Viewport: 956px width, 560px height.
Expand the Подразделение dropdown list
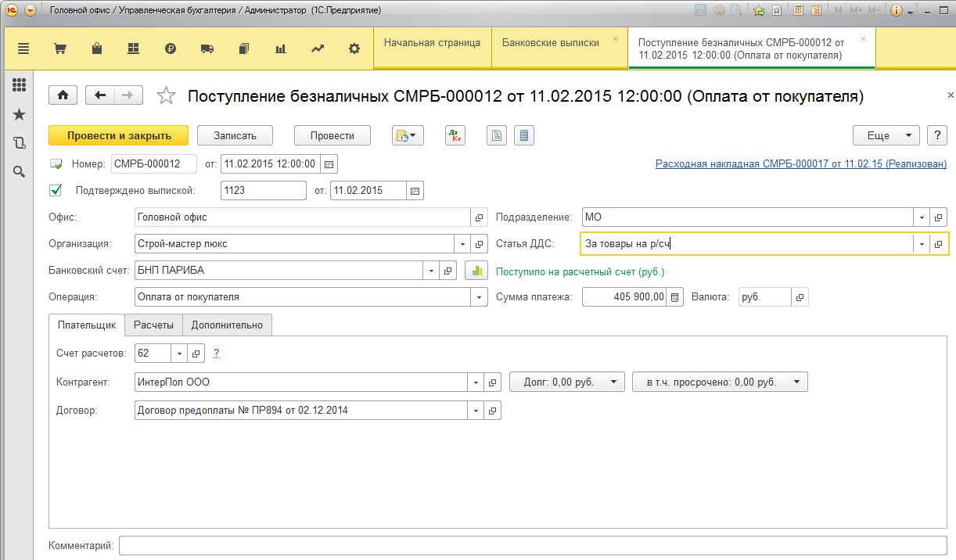click(922, 217)
